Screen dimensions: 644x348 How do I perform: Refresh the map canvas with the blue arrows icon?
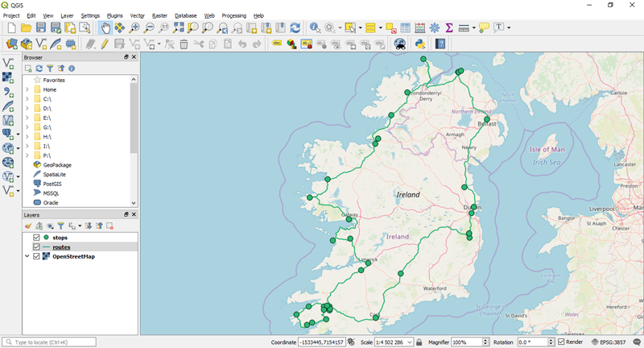pyautogui.click(x=295, y=27)
